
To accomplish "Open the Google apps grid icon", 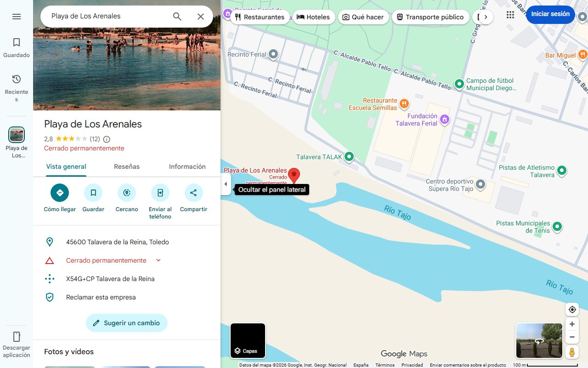I will pos(510,15).
